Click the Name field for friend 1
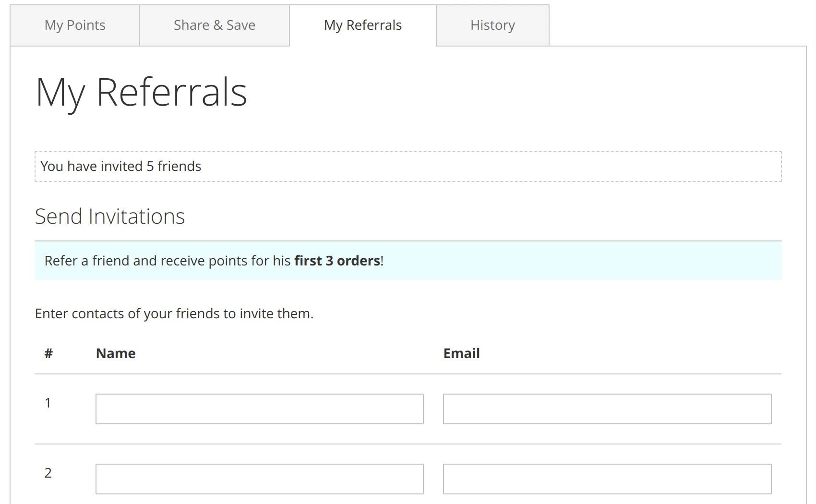 click(259, 408)
